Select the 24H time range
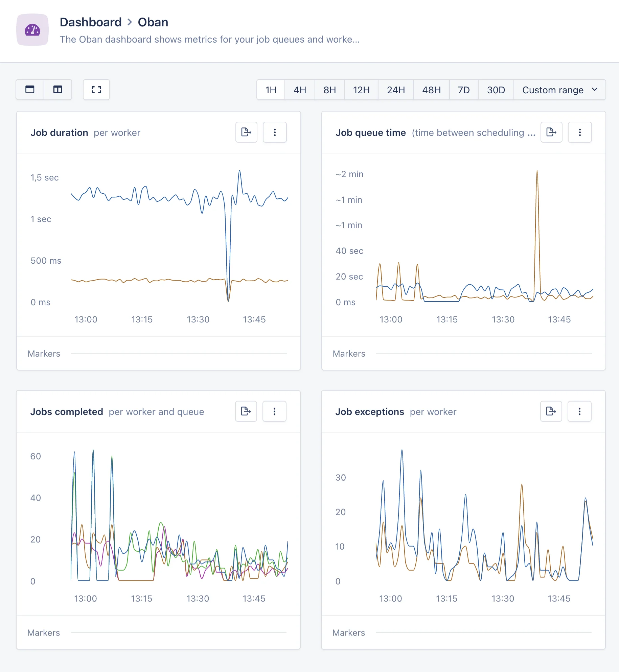 396,90
